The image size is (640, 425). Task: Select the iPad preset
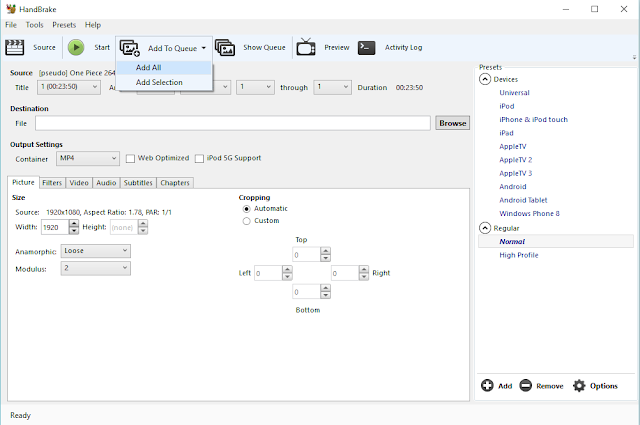(x=506, y=133)
